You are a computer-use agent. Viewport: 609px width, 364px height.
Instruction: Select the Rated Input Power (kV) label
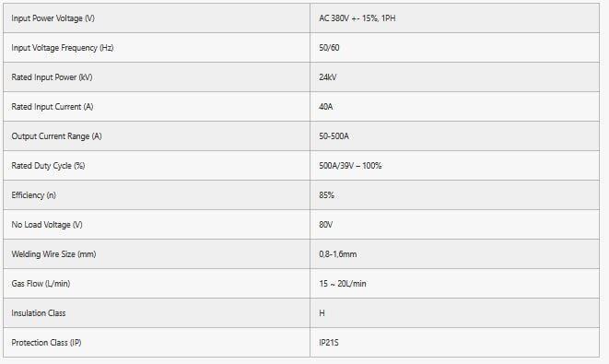click(x=52, y=77)
